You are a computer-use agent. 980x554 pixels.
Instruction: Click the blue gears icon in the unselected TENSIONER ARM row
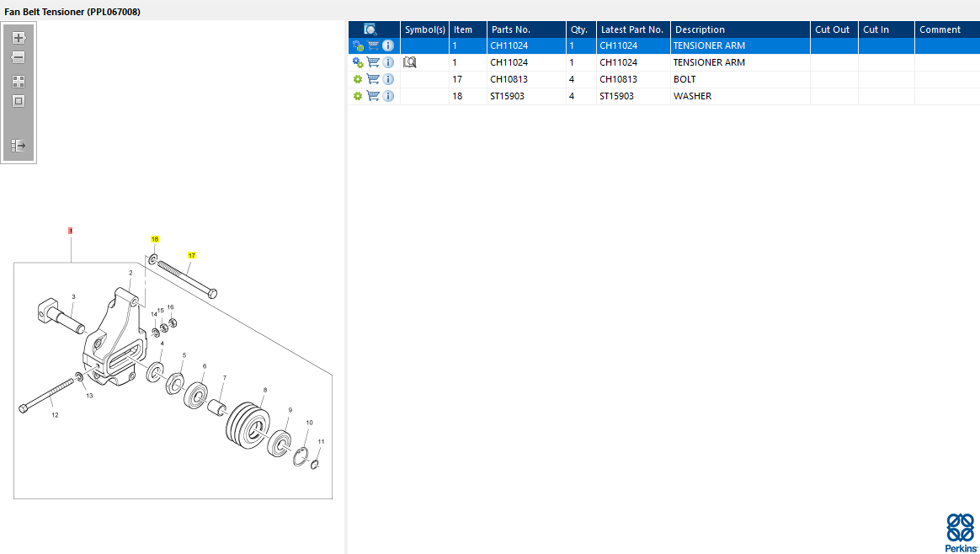358,62
